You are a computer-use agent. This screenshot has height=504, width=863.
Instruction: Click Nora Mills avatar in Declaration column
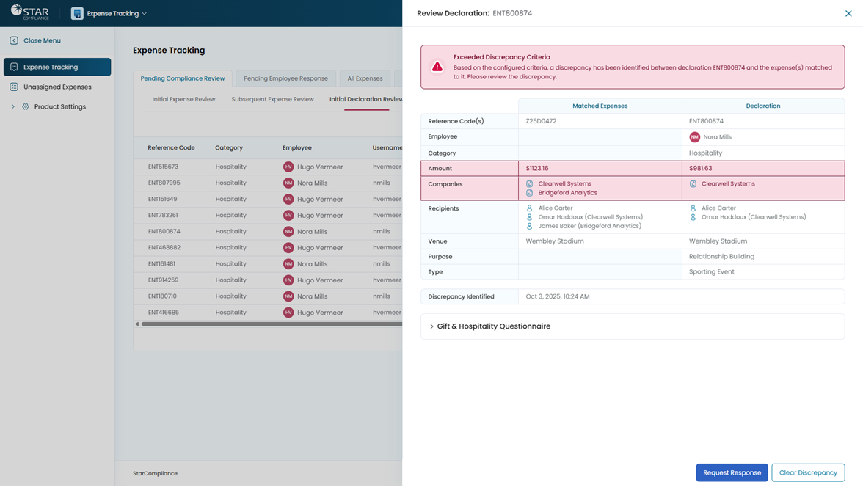694,137
